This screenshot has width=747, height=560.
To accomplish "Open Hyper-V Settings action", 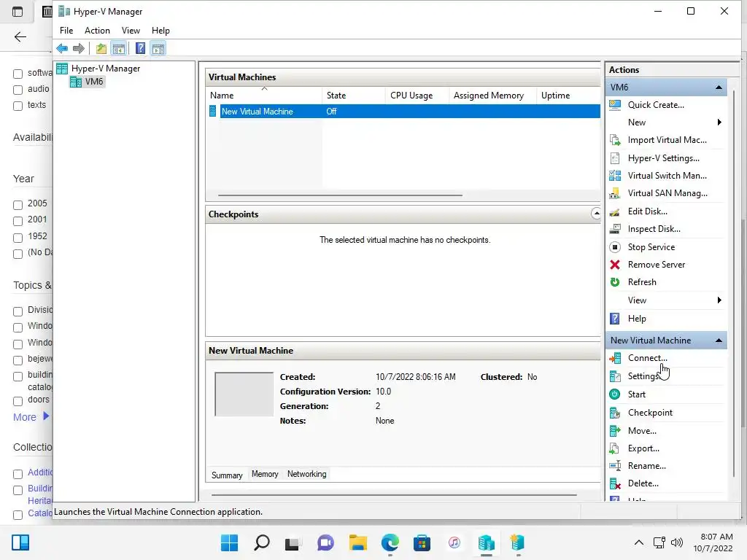I will point(663,158).
